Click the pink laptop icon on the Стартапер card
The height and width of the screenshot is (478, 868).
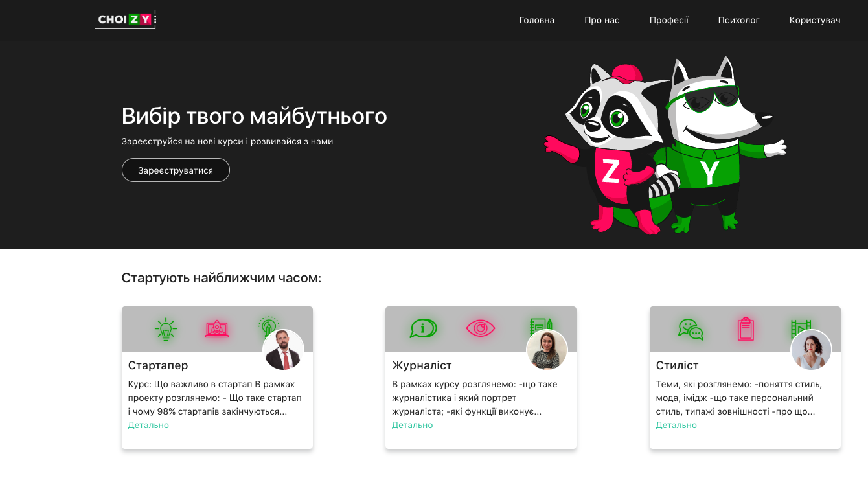pos(217,329)
